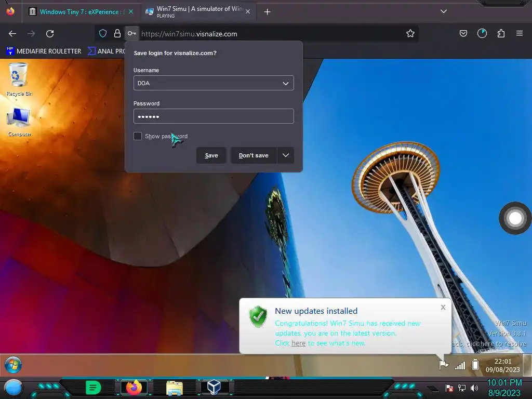The width and height of the screenshot is (532, 399).
Task: Click the host flag tray icon with red X
Action: pyautogui.click(x=449, y=388)
